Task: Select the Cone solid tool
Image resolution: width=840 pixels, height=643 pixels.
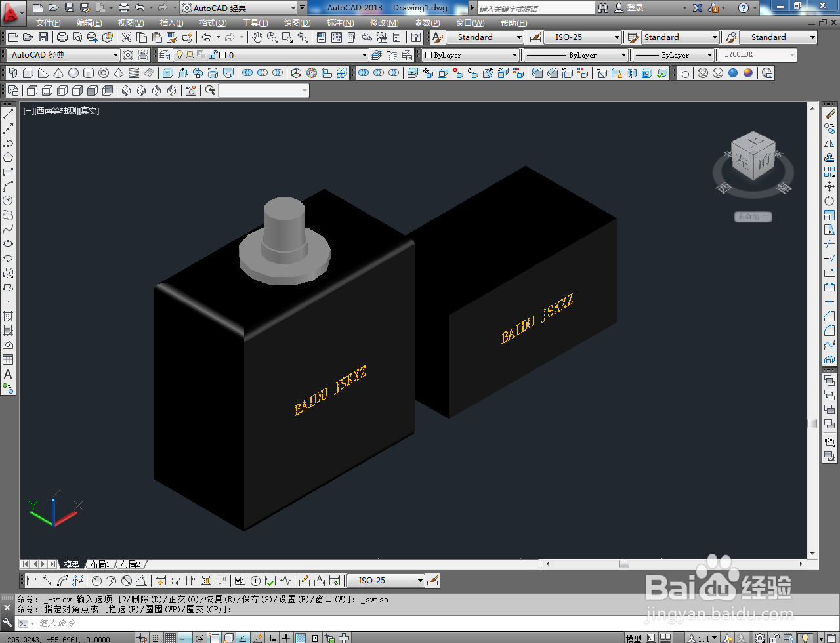Action: click(58, 73)
